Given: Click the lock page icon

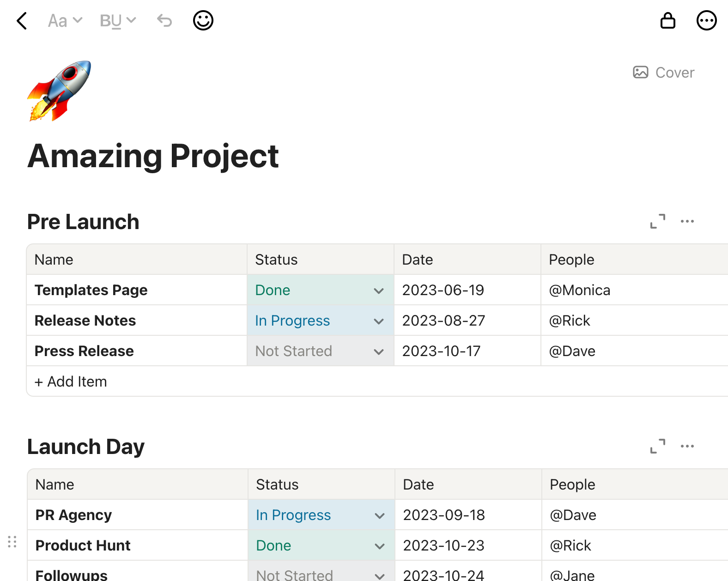Looking at the screenshot, I should tap(667, 21).
